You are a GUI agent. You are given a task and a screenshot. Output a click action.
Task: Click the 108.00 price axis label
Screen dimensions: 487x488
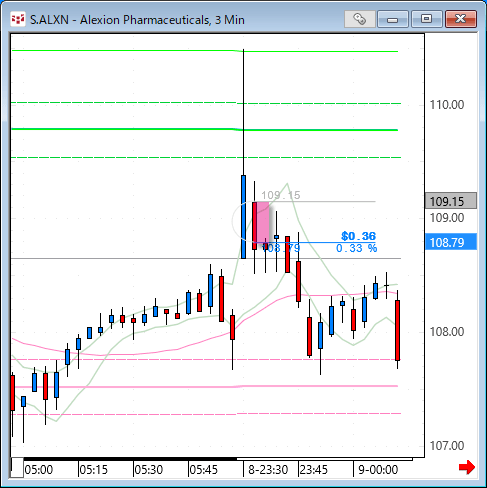coord(447,332)
